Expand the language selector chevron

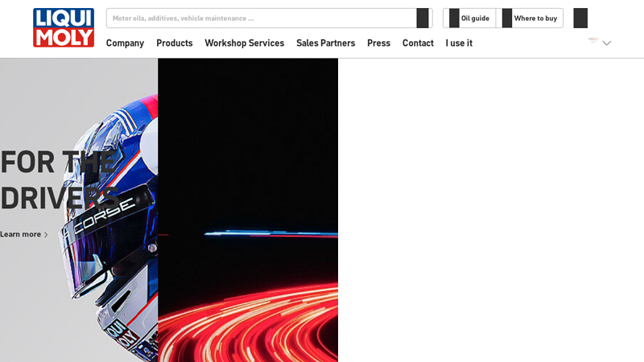pos(607,43)
